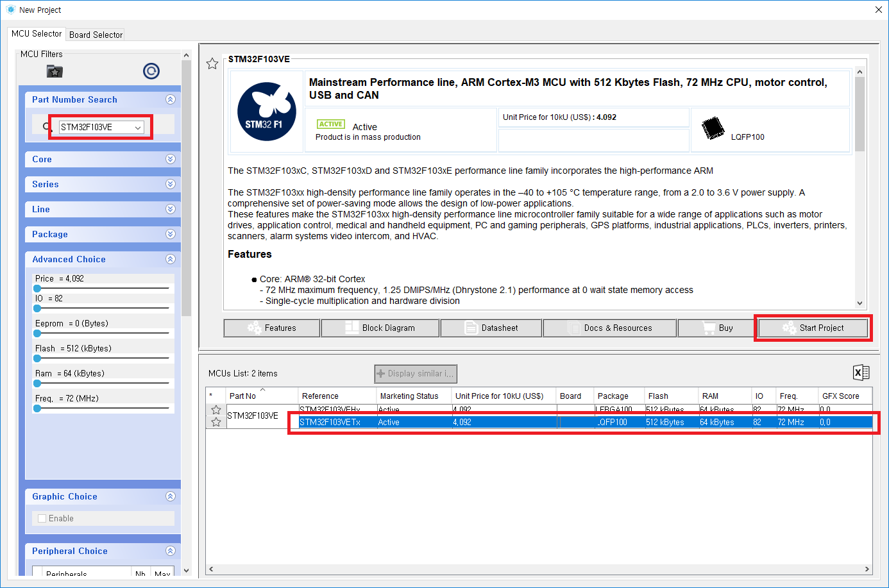Sort by the IO column header

click(763, 396)
